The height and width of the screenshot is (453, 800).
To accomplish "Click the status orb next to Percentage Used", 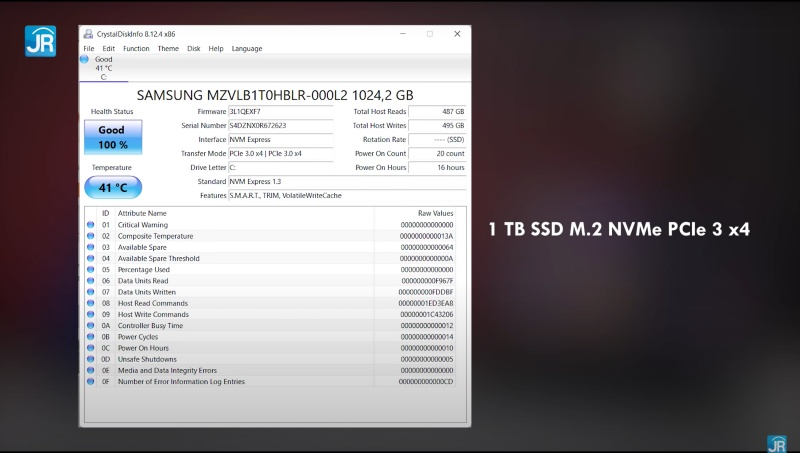I will pyautogui.click(x=91, y=270).
